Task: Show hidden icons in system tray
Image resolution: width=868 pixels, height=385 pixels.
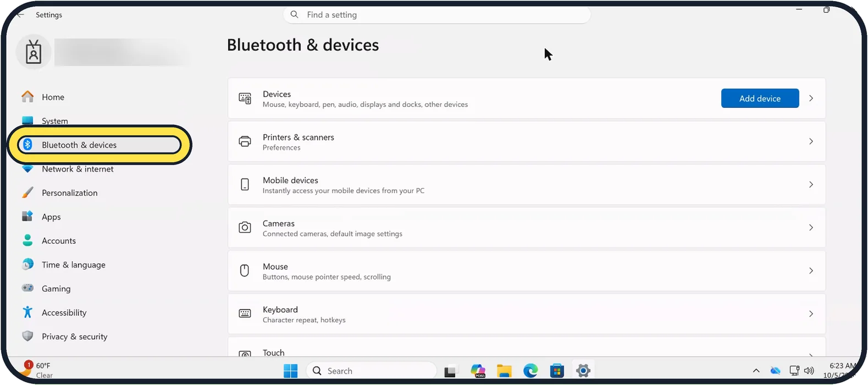Action: pos(756,371)
